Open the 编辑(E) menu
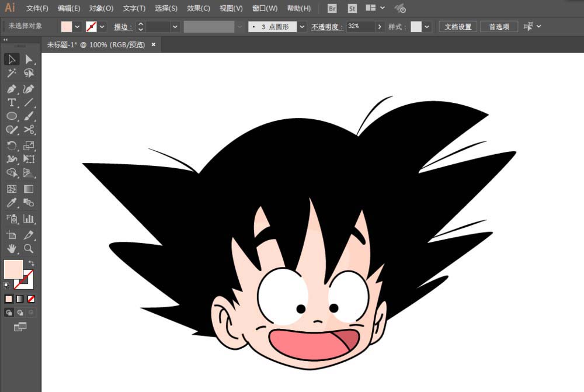Screen dimensions: 584x392 (69, 8)
